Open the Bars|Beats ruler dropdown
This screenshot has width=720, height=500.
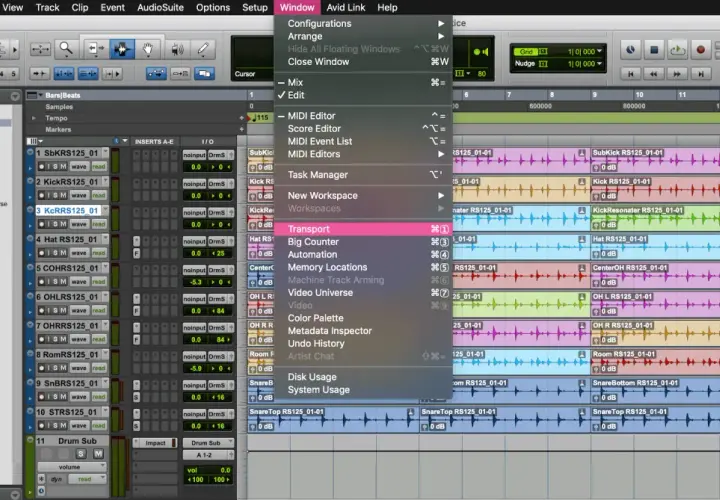pos(40,95)
